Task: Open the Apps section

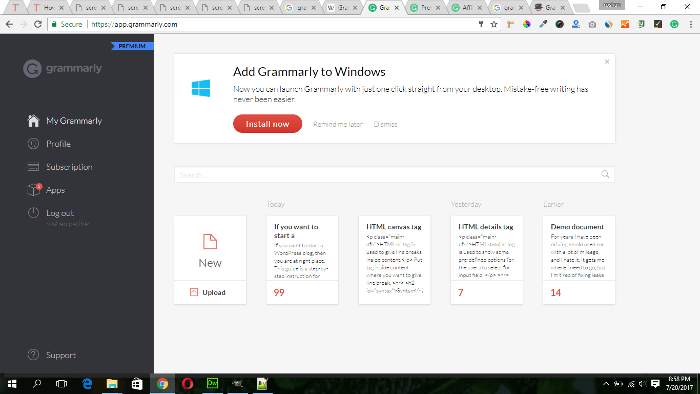Action: point(55,190)
